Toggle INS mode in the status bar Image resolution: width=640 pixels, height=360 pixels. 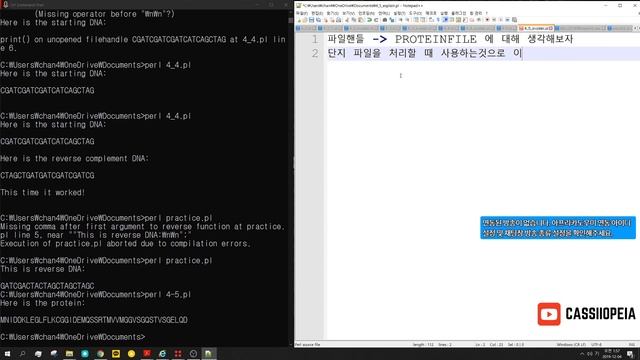[632, 344]
